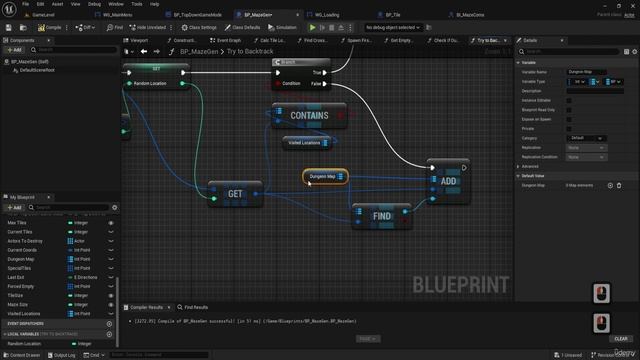The image size is (640, 360).
Task: Open the Debug menu
Action: (94, 4)
